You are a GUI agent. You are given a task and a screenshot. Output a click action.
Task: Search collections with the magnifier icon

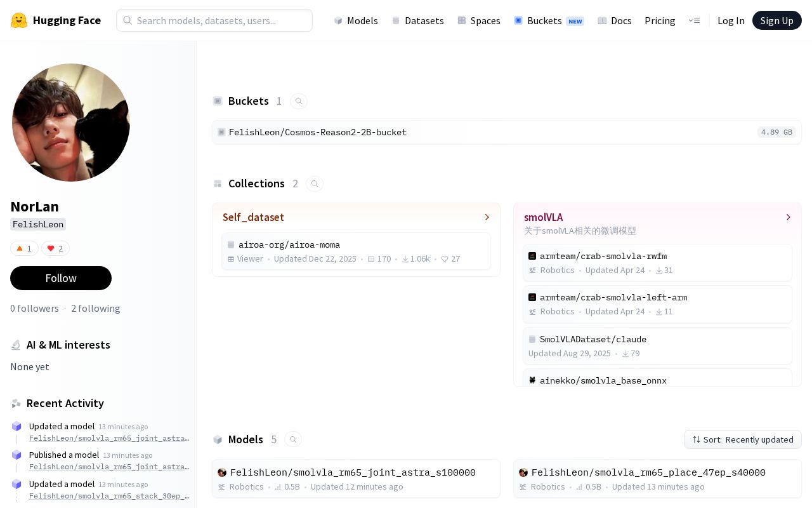(x=315, y=184)
